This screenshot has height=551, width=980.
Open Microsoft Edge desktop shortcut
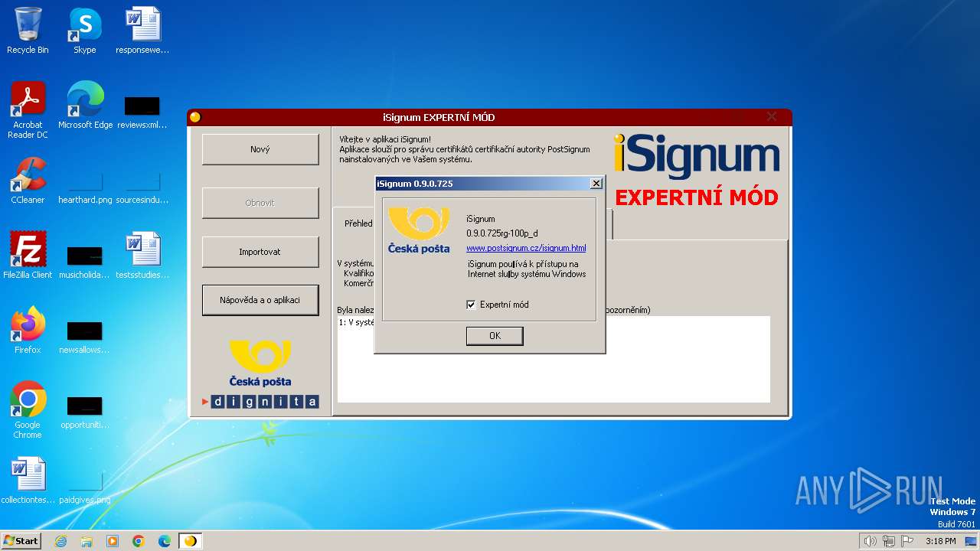[x=85, y=106]
